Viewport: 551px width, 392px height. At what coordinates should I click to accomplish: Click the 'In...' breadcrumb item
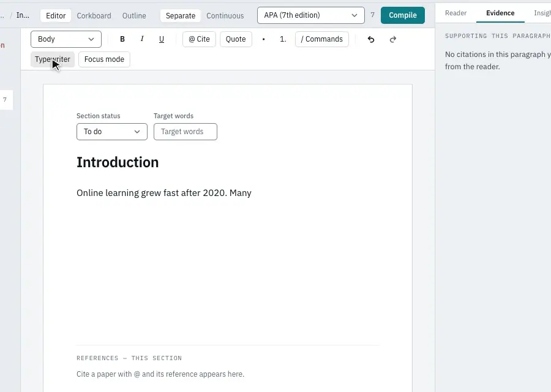click(x=23, y=15)
